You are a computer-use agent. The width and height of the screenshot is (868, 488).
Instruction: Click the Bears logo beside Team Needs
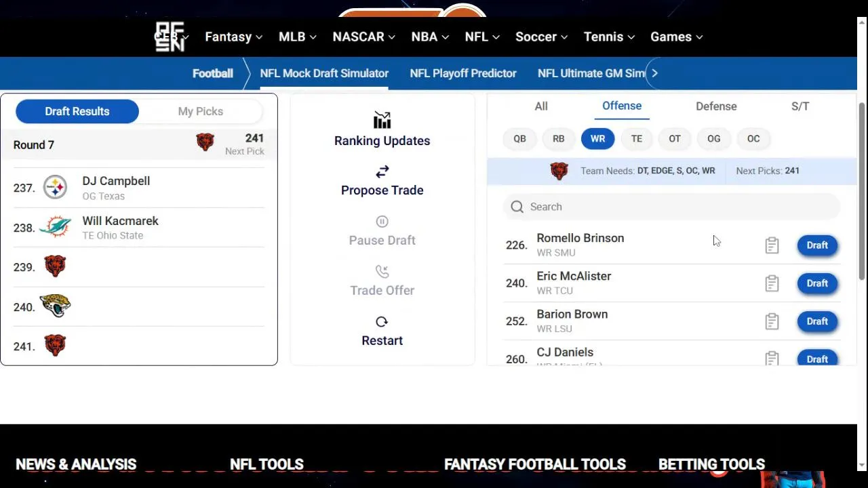click(559, 171)
